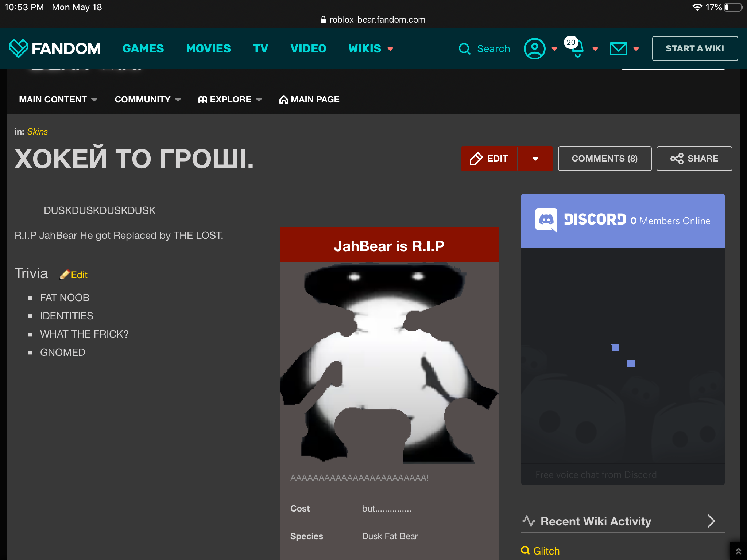747x560 pixels.
Task: Go to the GAMES section
Action: pos(143,48)
